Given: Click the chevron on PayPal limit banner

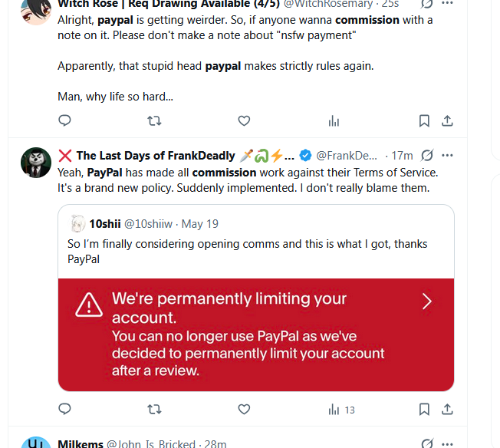Looking at the screenshot, I should pyautogui.click(x=427, y=301).
